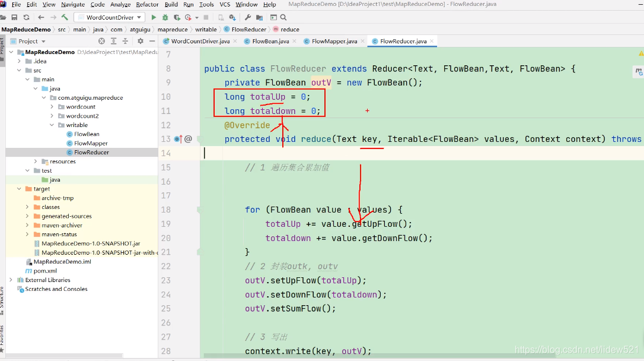Click the reduce method breadcrumb
Viewport: 644px width, 361px height.
(x=286, y=30)
